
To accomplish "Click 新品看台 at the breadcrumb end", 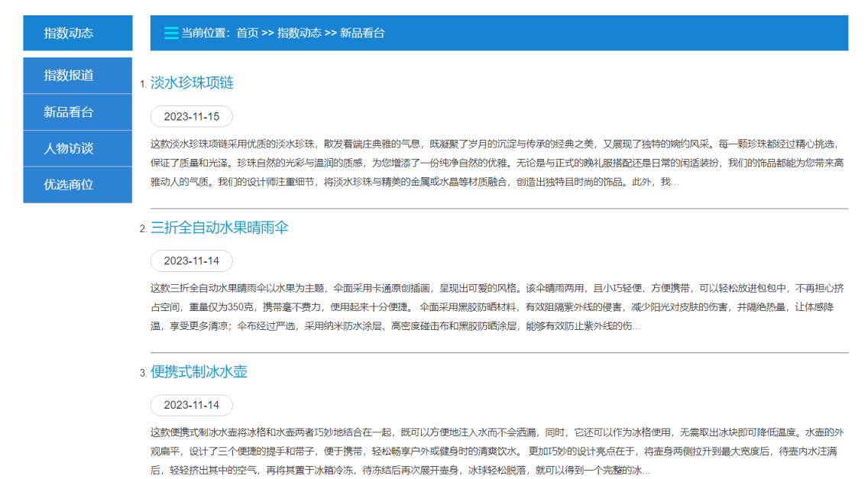I will (x=362, y=33).
